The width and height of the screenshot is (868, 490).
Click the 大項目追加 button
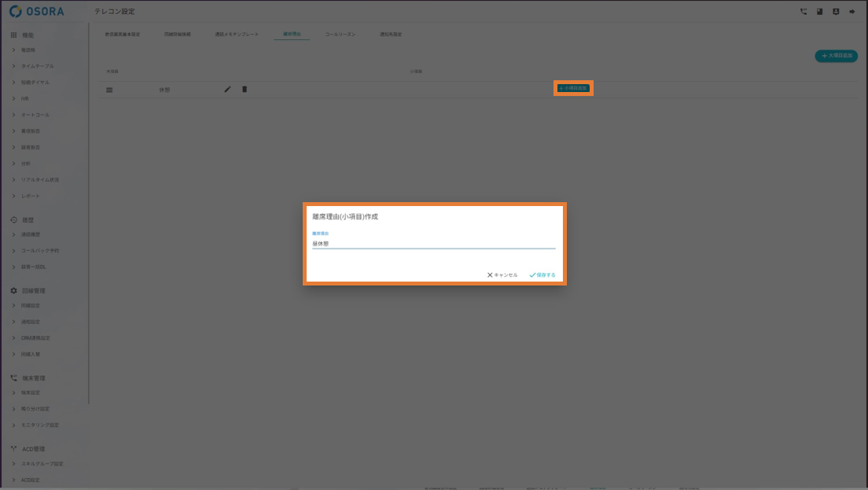point(836,57)
